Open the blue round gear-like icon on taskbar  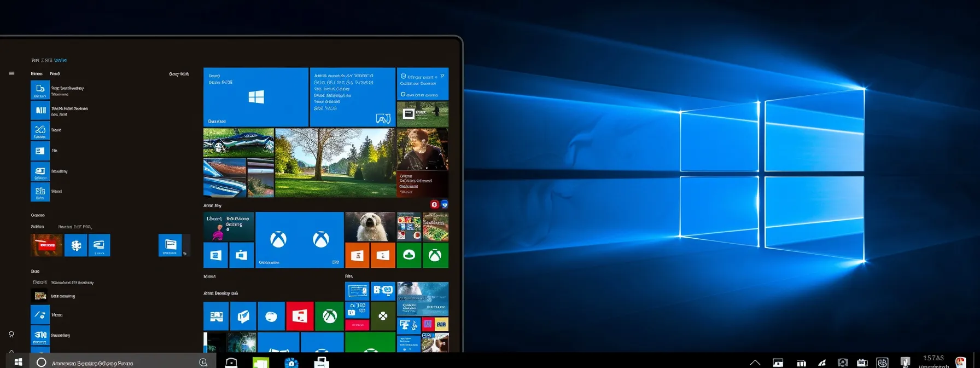(x=291, y=363)
